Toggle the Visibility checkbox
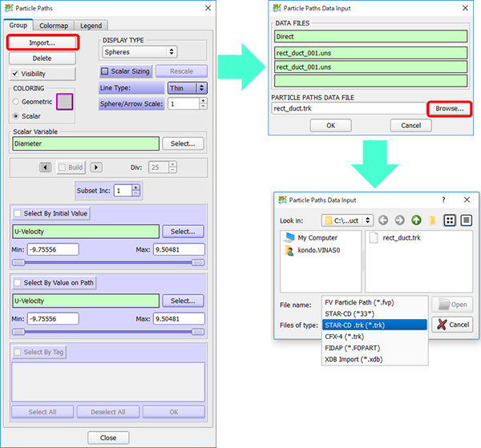Viewport: 481px width, 448px height. tap(17, 74)
